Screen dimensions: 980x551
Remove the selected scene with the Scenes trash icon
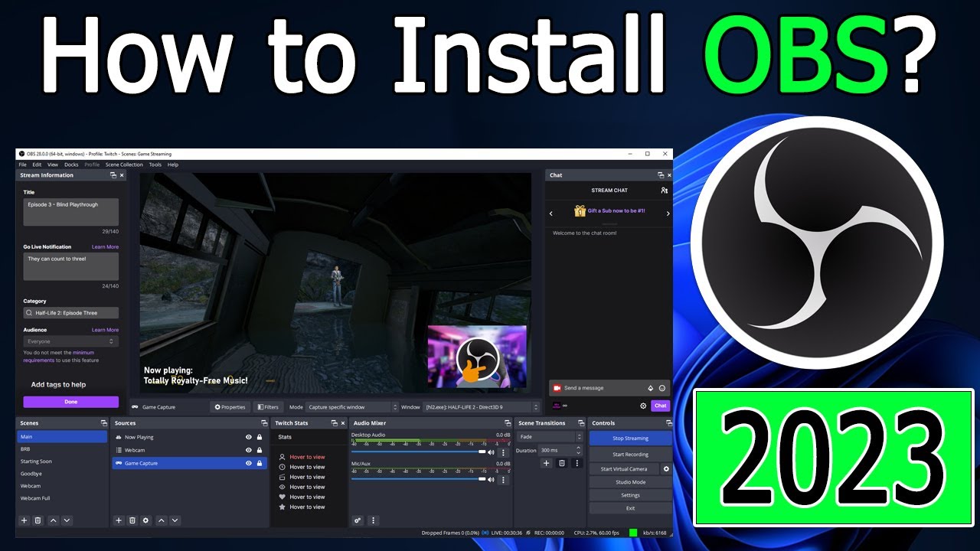pos(38,520)
